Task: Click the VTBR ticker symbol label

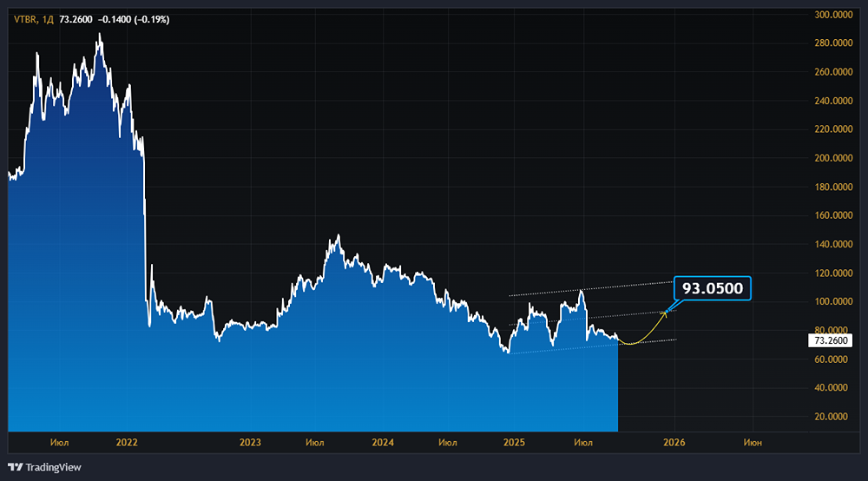Action: (x=25, y=19)
